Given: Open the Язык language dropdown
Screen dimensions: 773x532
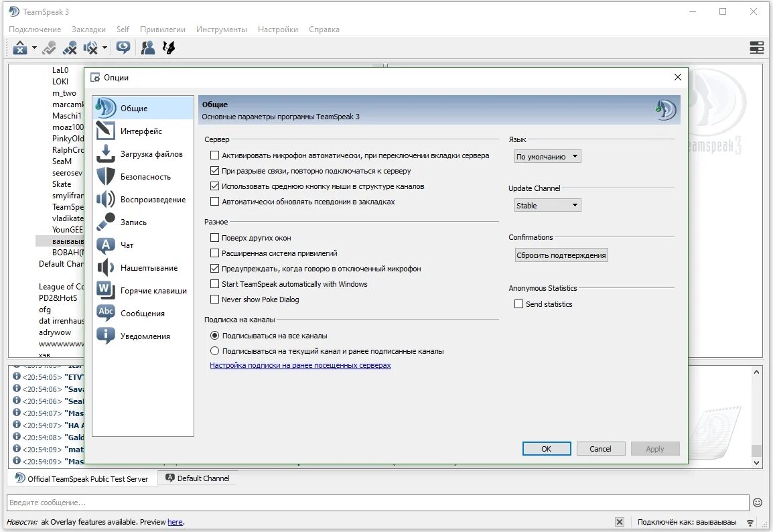Looking at the screenshot, I should click(x=547, y=157).
